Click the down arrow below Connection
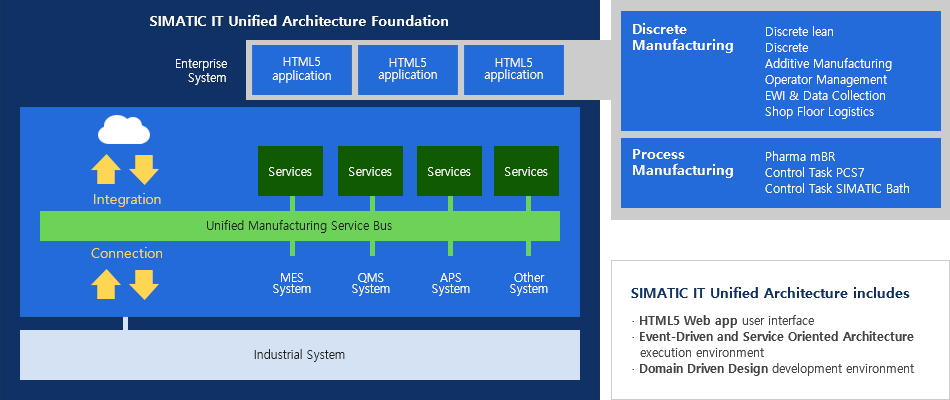This screenshot has height=400, width=950. click(144, 284)
